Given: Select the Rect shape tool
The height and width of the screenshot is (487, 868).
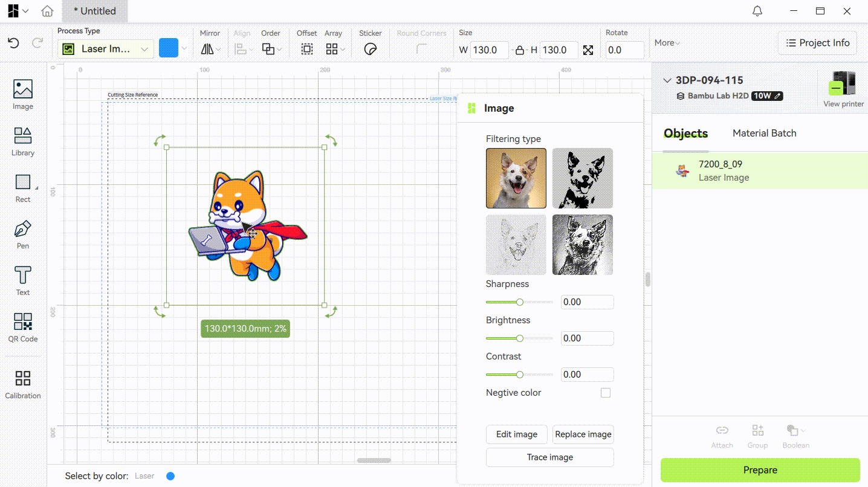Looking at the screenshot, I should [x=23, y=188].
